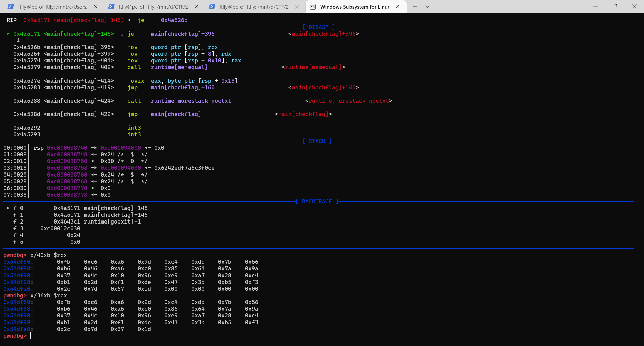Click byte 0x1d in the last dump row
644x346 pixels.
(144, 329)
